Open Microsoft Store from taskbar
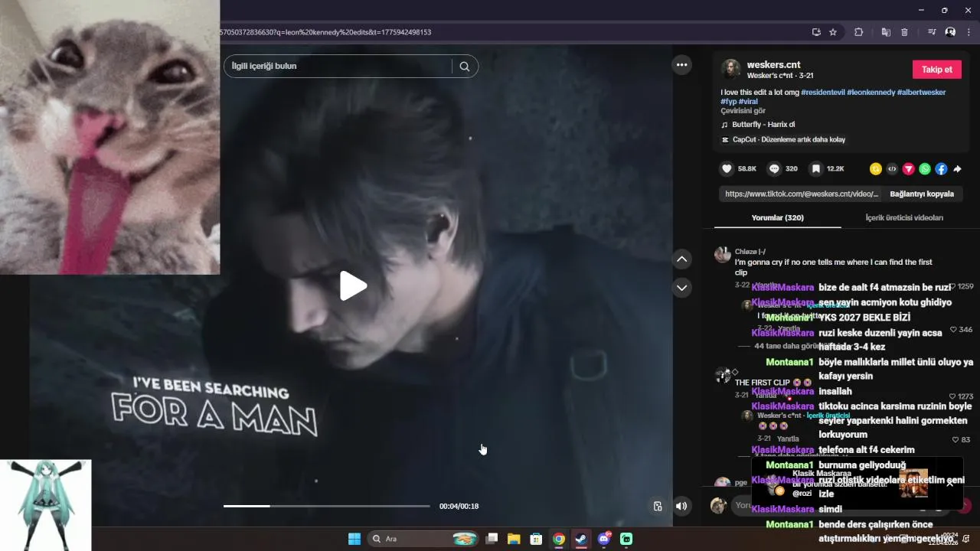 tap(537, 539)
